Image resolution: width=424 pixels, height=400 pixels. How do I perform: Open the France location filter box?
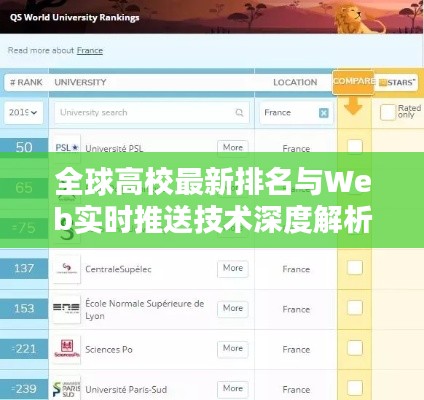296,113
